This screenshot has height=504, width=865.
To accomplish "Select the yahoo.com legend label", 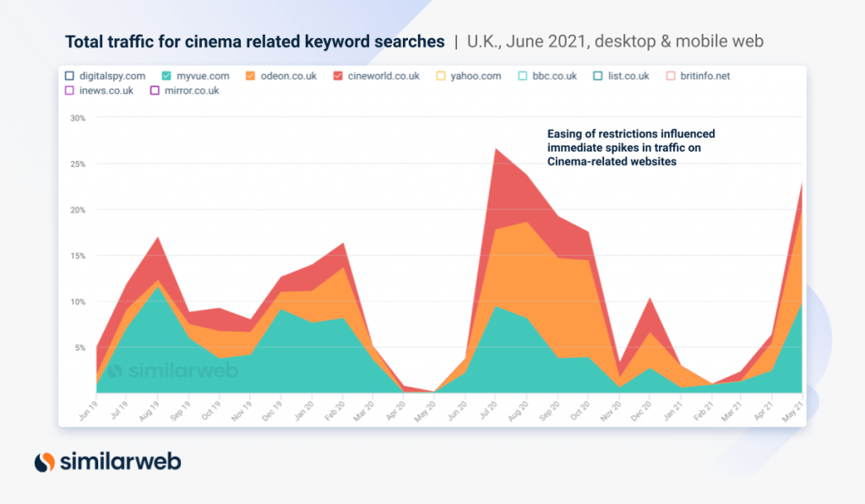I will pos(476,76).
